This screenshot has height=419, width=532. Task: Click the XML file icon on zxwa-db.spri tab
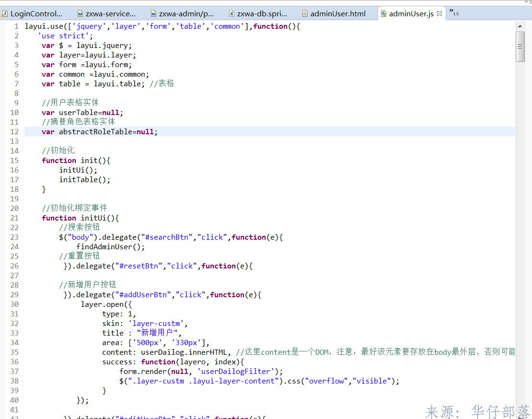point(232,13)
